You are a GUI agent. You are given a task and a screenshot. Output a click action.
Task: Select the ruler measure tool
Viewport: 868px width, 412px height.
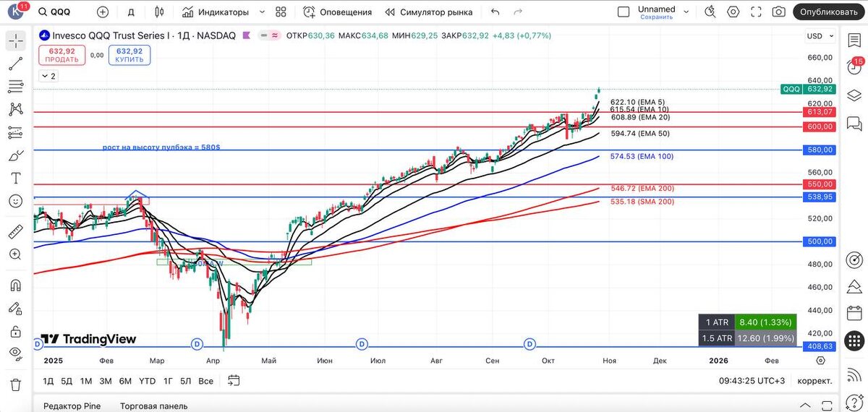pos(15,231)
